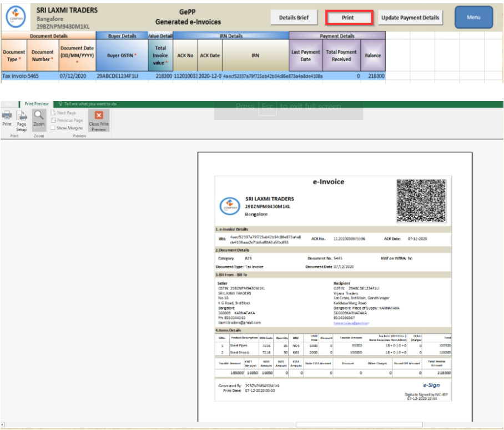Click the IRN Details group header
504x430 pixels.
[231, 36]
